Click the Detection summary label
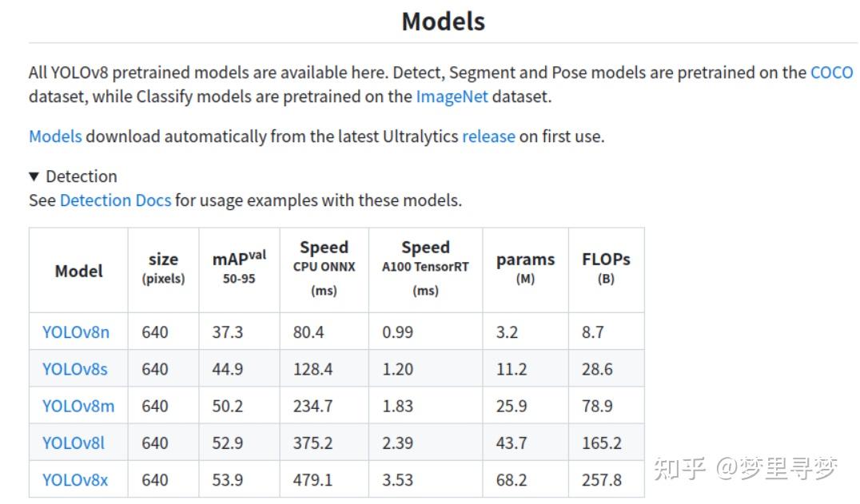The height and width of the screenshot is (504, 860). click(x=82, y=177)
